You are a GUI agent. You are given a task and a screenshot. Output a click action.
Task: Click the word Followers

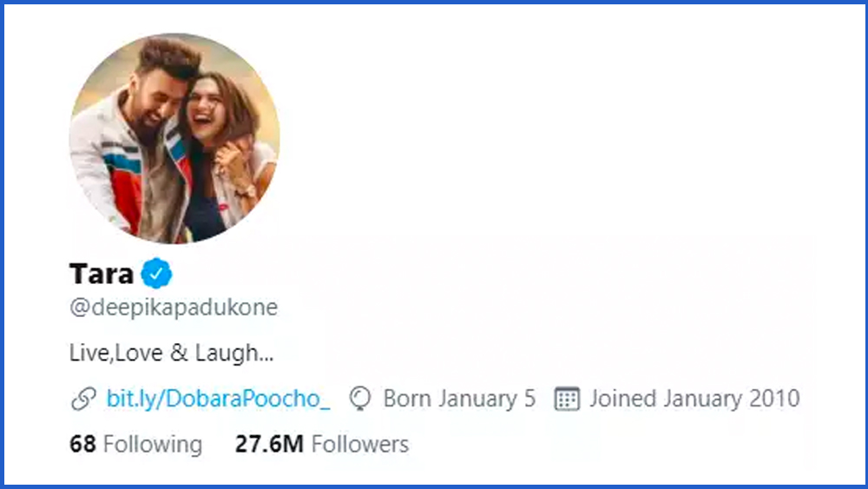[x=360, y=445]
